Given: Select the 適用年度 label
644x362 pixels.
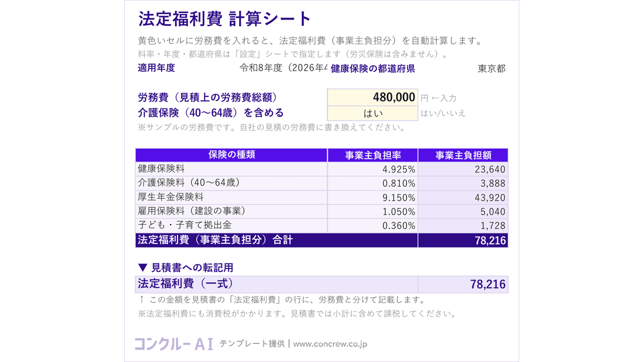Looking at the screenshot, I should [x=156, y=68].
